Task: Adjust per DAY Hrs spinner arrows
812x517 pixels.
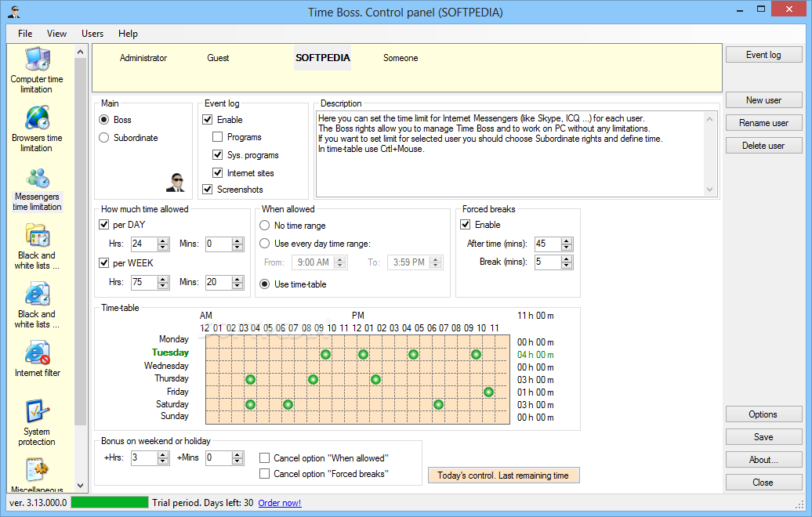Action: click(163, 244)
